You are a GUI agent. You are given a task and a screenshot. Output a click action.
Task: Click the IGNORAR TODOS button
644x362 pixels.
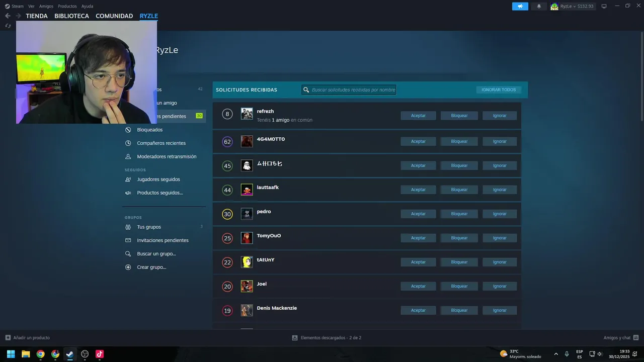[x=499, y=90]
